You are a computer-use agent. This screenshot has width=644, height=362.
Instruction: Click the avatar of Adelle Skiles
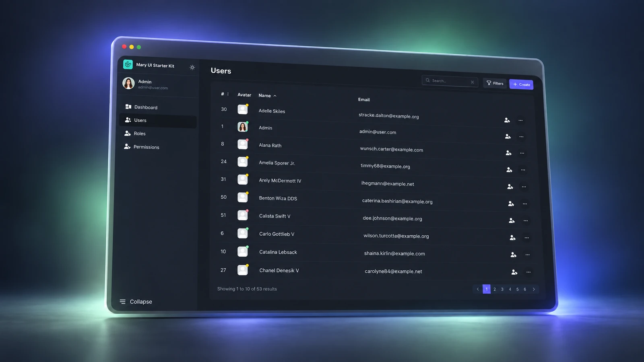point(243,109)
